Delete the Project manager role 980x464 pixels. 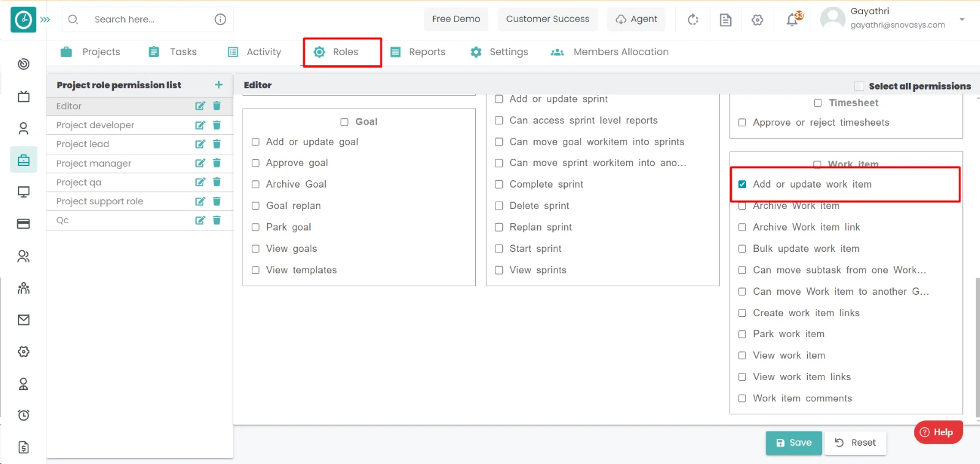point(217,163)
